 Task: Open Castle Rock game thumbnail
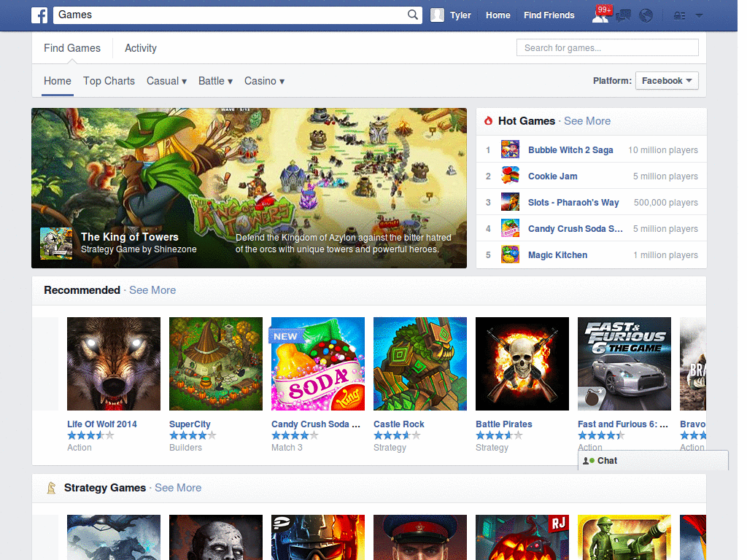click(x=420, y=364)
